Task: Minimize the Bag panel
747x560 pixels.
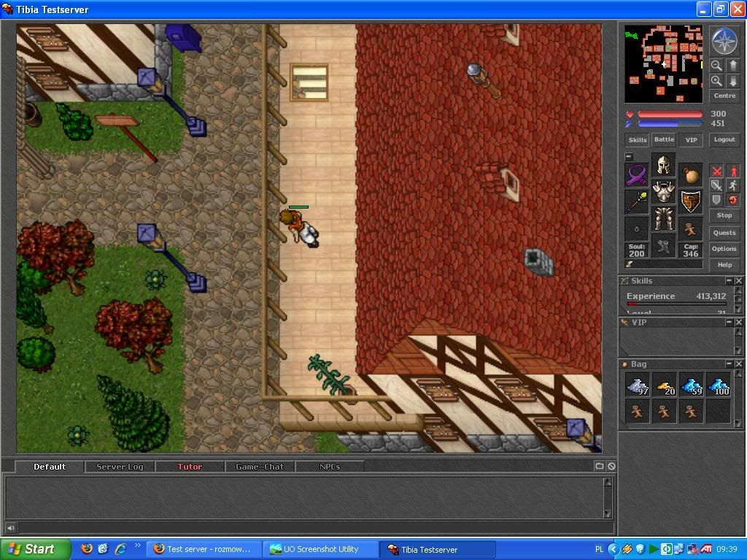Action: 729,364
